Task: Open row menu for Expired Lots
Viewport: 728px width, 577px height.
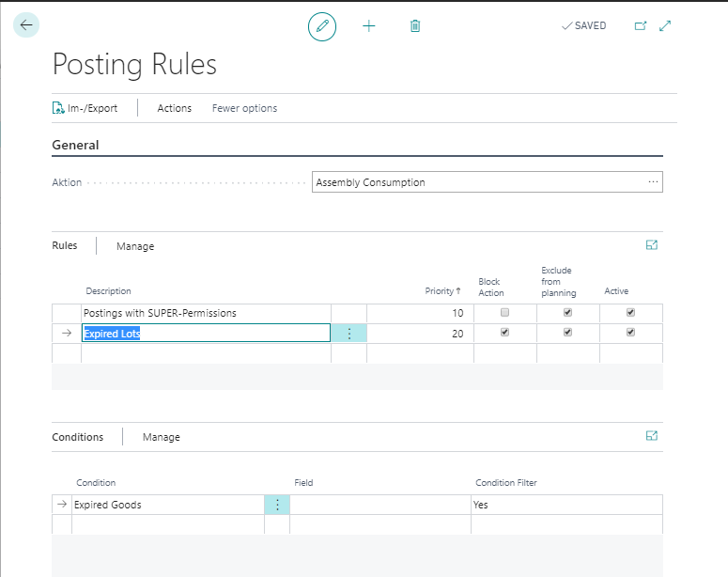Action: pos(349,333)
